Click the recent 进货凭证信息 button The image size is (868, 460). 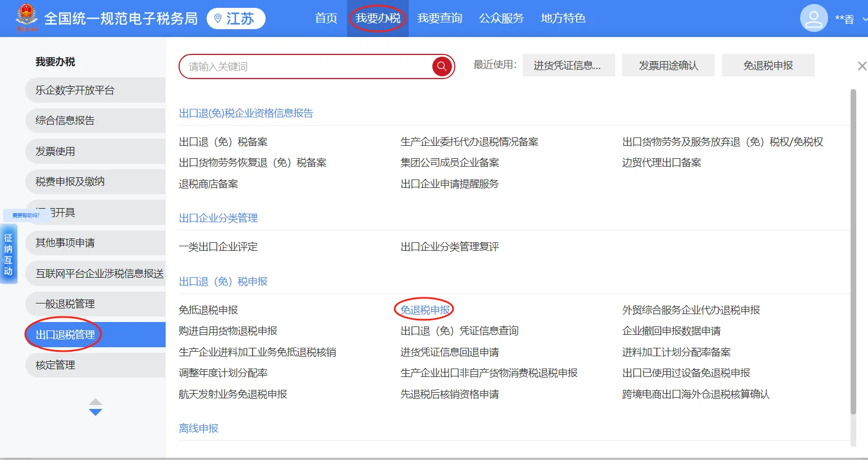click(x=568, y=65)
